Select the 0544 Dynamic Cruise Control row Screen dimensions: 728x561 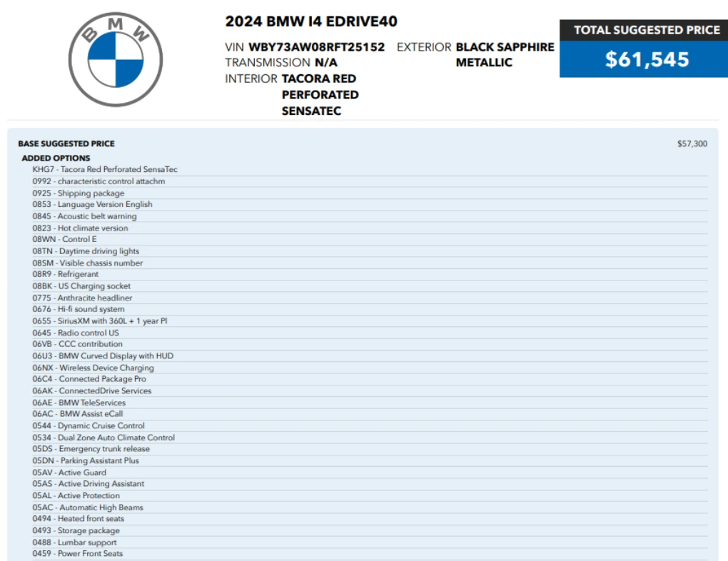[370, 425]
